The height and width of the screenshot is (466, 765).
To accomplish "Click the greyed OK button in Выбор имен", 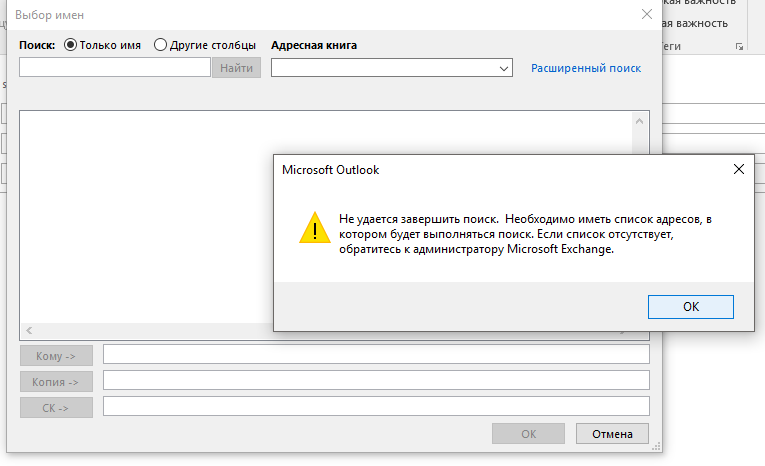I will pyautogui.click(x=528, y=434).
